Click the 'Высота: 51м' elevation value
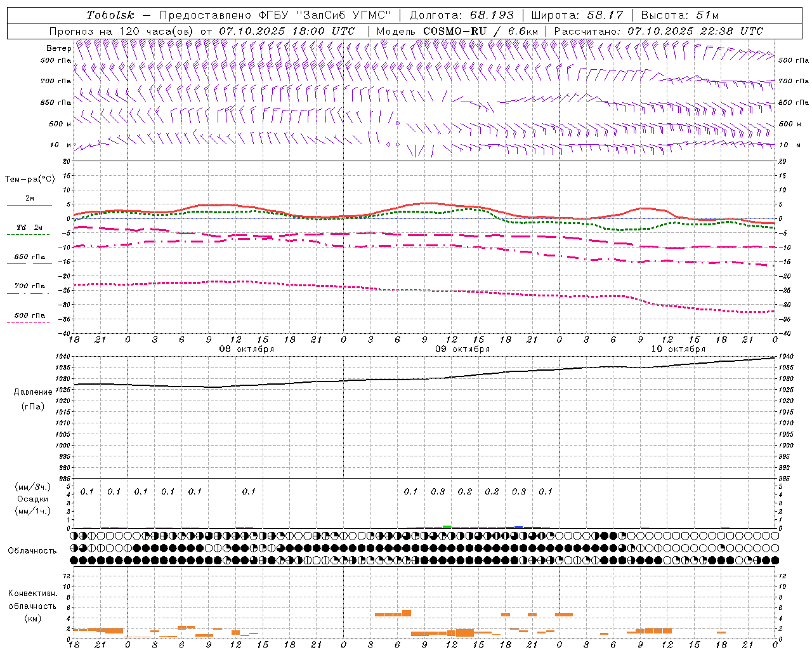 pos(680,15)
